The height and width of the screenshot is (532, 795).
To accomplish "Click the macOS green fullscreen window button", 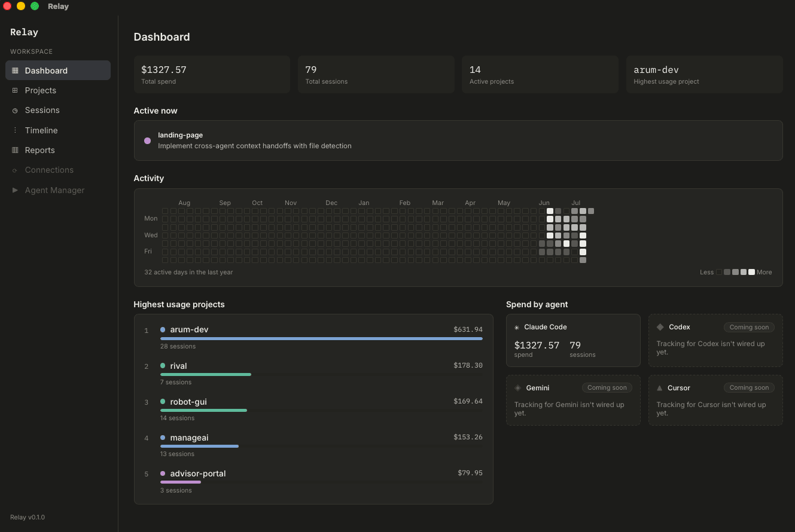I will (35, 6).
